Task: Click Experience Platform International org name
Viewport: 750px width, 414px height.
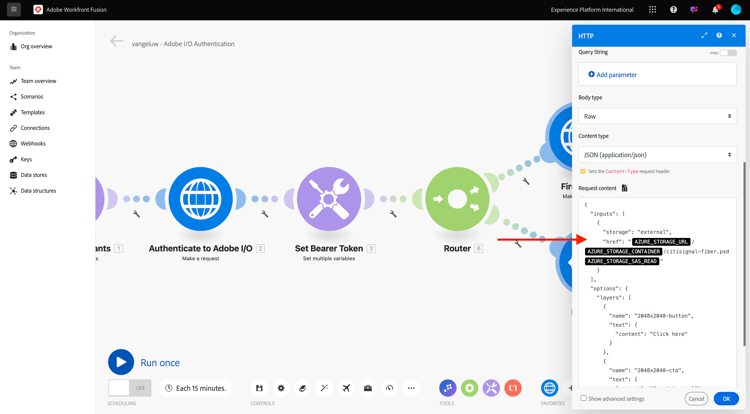Action: coord(592,10)
